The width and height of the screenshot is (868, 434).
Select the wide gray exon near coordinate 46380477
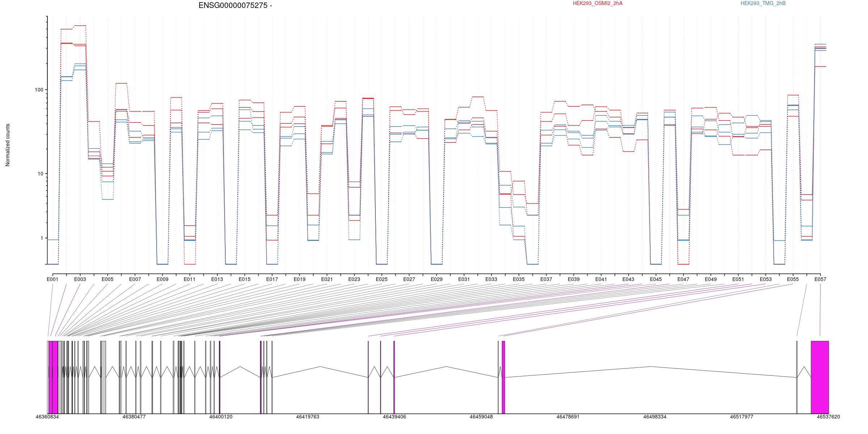[x=103, y=377]
